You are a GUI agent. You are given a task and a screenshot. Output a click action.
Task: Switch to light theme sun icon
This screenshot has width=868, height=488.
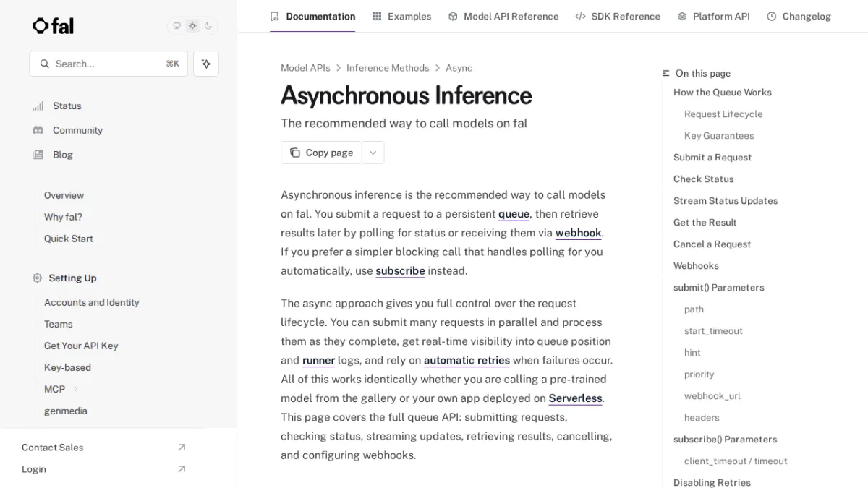click(192, 26)
